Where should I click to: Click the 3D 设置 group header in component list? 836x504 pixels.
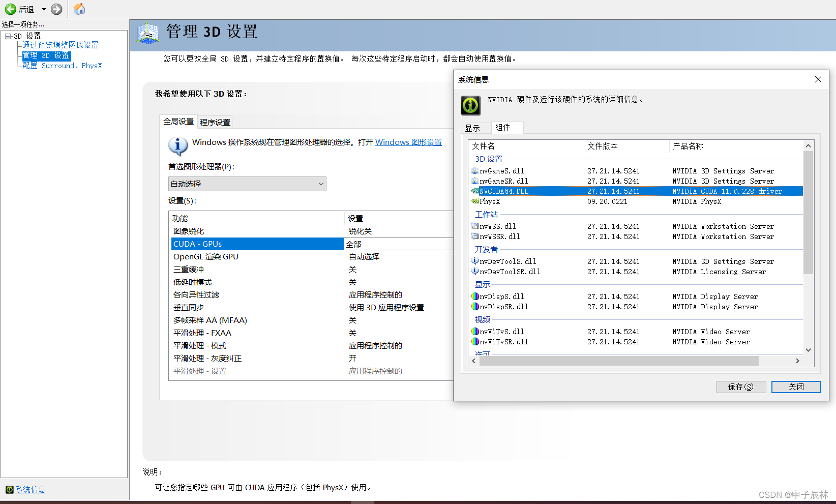tap(489, 159)
